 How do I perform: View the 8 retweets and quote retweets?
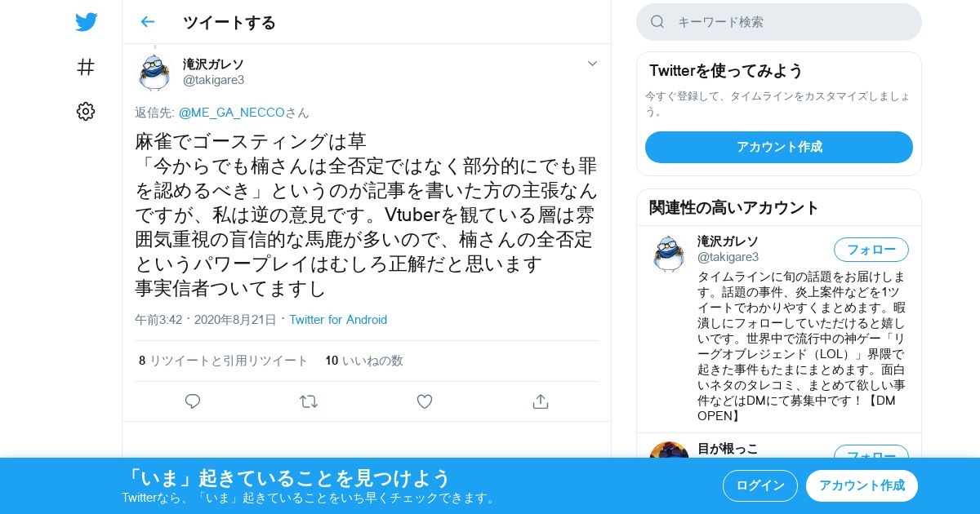pyautogui.click(x=224, y=361)
